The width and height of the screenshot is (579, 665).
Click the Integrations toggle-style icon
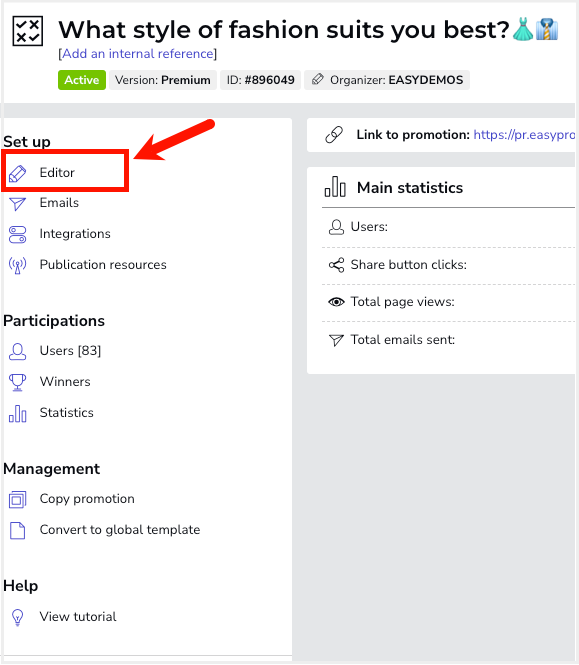[17, 235]
